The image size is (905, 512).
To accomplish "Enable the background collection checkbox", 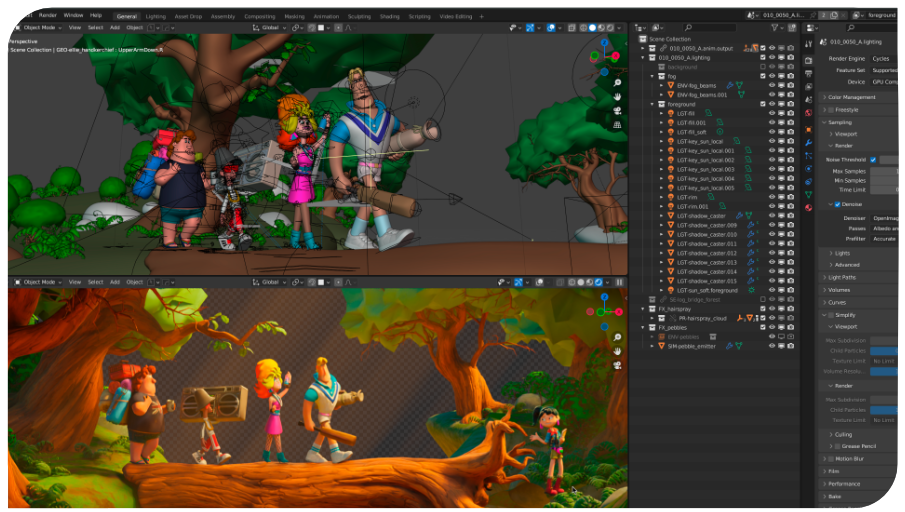I will point(762,67).
